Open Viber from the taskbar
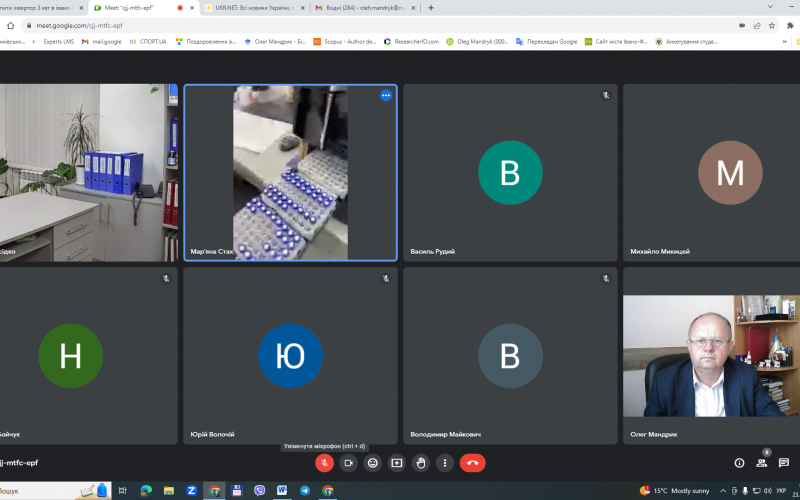Image resolution: width=800 pixels, height=500 pixels. pos(259,491)
